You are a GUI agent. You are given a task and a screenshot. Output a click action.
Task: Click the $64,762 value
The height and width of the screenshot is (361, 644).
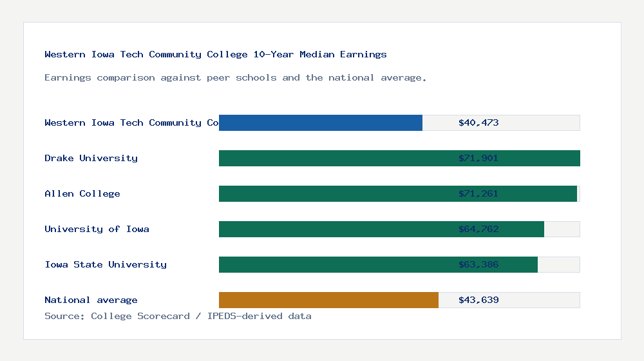click(x=478, y=229)
